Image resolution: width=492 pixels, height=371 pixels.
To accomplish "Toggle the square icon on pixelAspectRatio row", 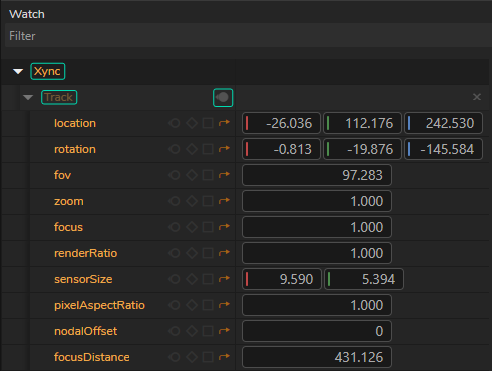I will (x=208, y=305).
